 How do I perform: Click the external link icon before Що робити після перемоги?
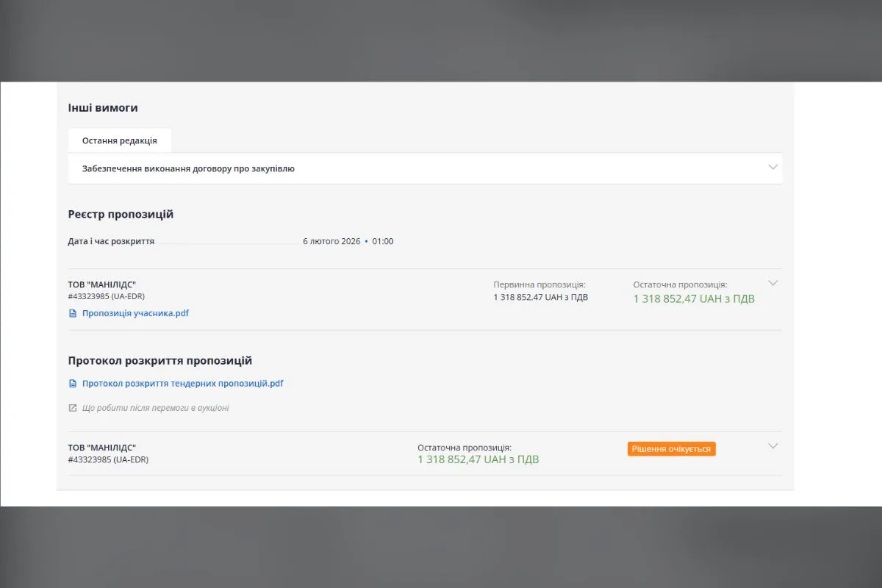point(72,408)
